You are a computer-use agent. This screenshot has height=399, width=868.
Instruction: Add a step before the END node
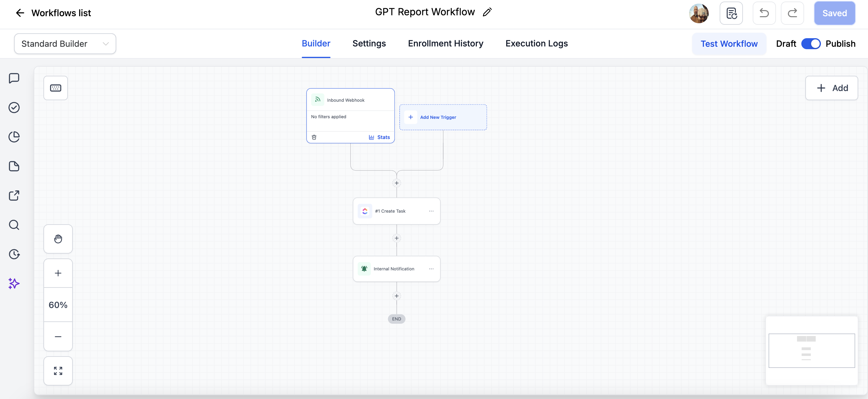(x=397, y=296)
